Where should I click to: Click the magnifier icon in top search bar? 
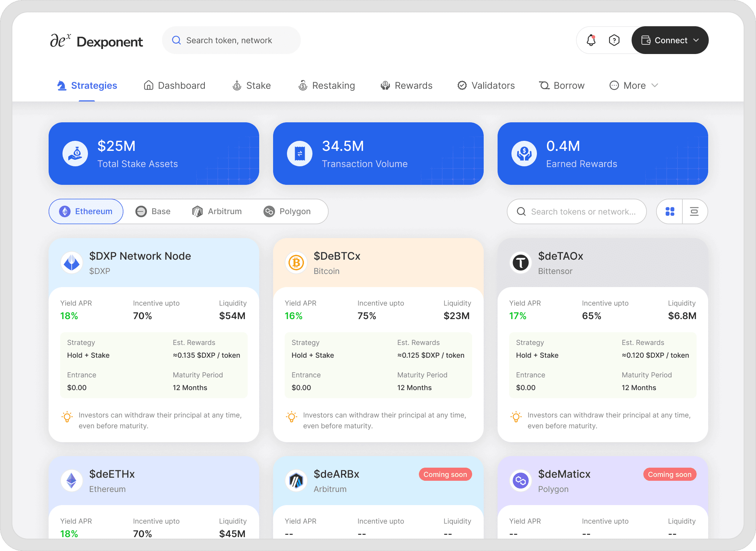(x=176, y=40)
